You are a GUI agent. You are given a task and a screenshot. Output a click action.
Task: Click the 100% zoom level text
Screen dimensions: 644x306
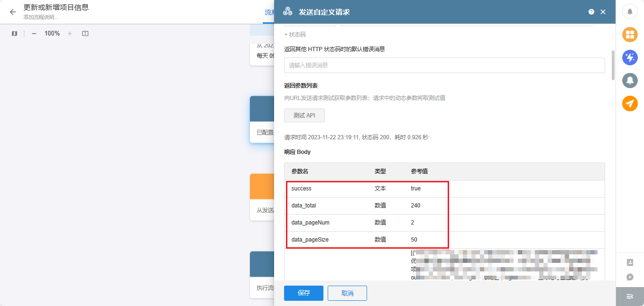[52, 34]
